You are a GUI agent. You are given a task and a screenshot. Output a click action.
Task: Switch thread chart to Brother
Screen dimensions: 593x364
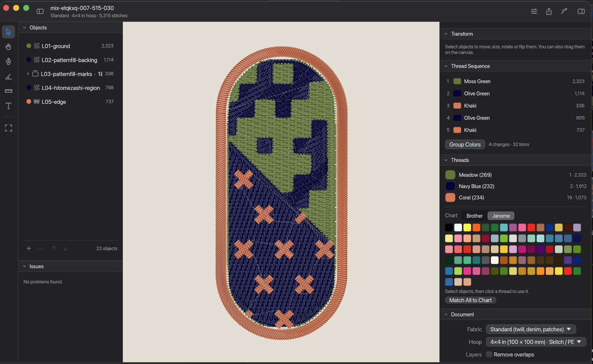[x=474, y=216]
